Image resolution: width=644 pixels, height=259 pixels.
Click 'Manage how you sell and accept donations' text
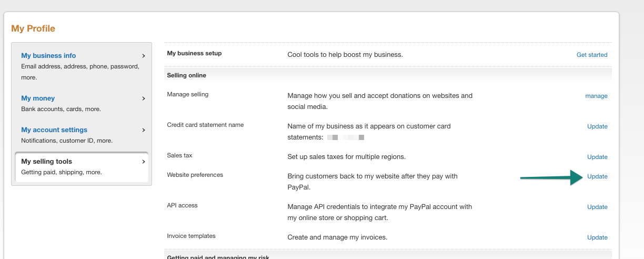click(380, 101)
